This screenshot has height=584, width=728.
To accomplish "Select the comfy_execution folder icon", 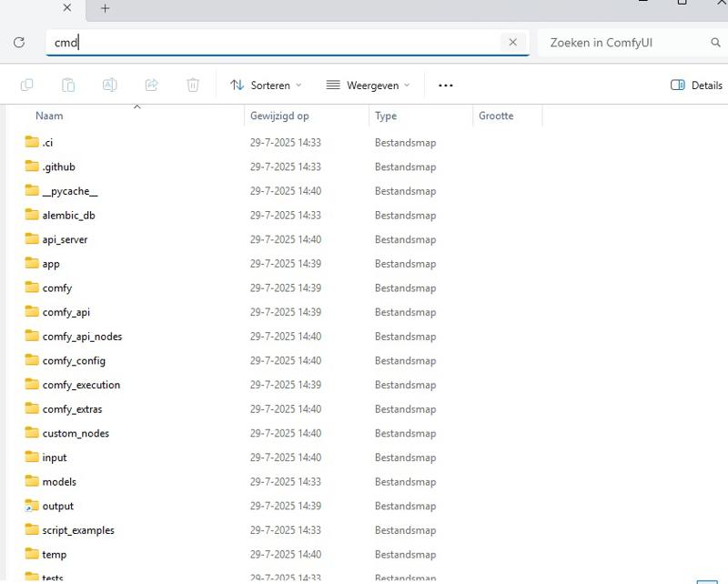I will click(x=32, y=384).
